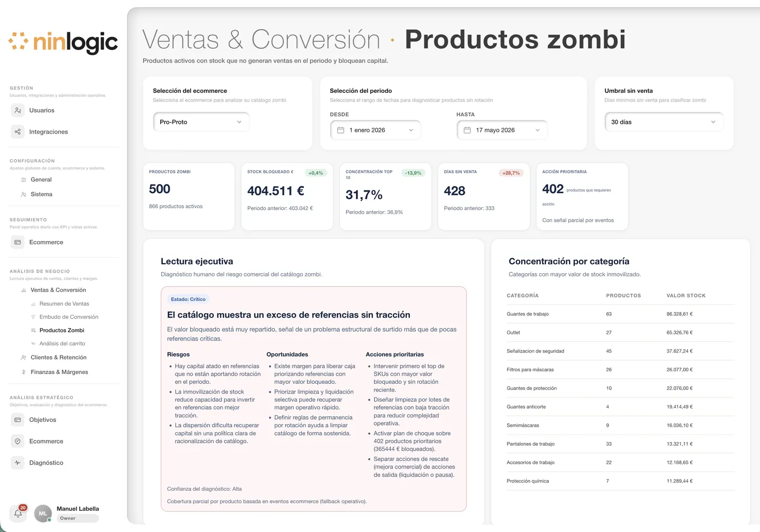The height and width of the screenshot is (532, 760).
Task: Select Embudo de Conversión submenu item
Action: point(69,317)
